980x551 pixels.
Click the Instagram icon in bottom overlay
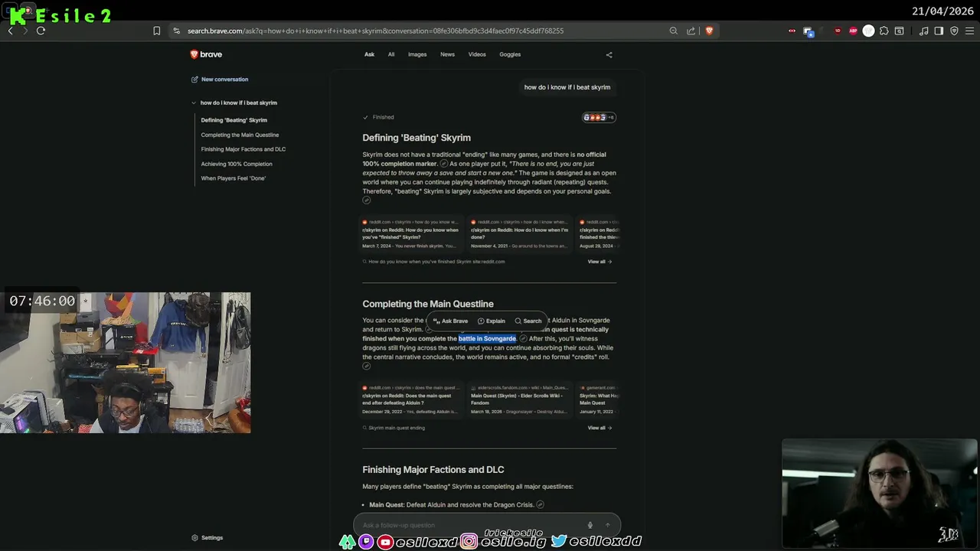(469, 542)
